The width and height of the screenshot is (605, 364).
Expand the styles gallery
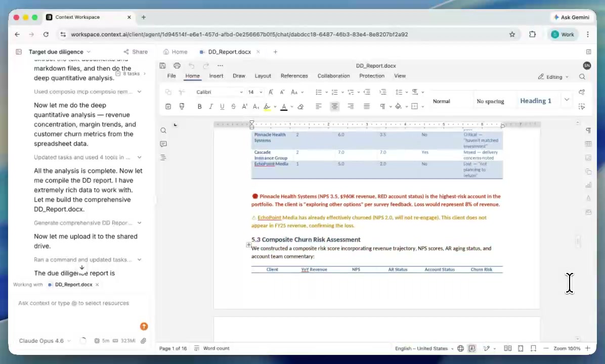pos(567,100)
